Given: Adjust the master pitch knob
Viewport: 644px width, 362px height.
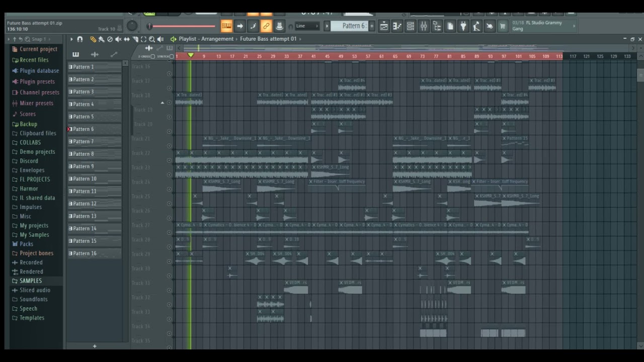Looking at the screenshot, I should [x=132, y=26].
